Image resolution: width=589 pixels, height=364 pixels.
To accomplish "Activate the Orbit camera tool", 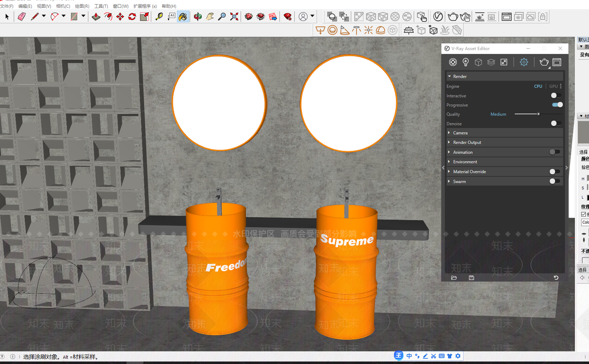I will tap(198, 17).
